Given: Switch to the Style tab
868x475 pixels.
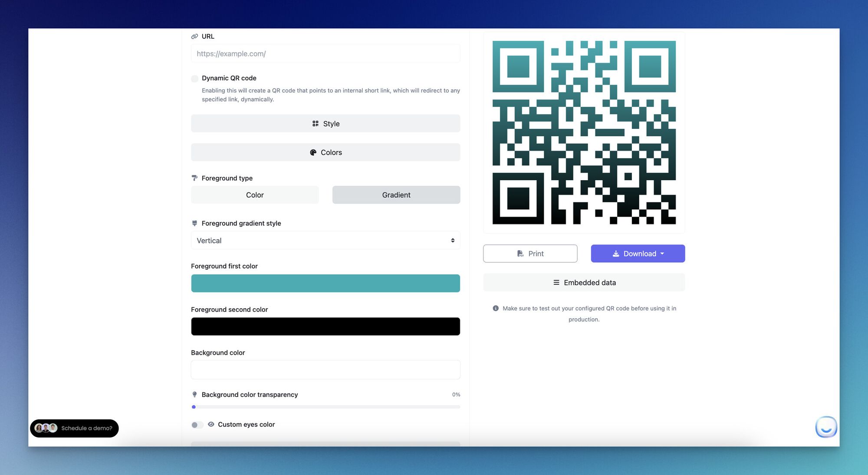Looking at the screenshot, I should (325, 123).
